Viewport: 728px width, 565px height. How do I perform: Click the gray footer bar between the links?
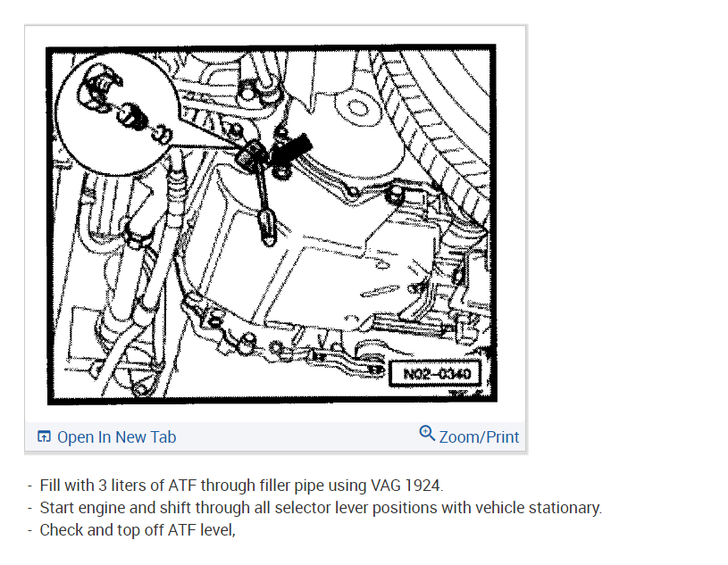click(x=297, y=437)
